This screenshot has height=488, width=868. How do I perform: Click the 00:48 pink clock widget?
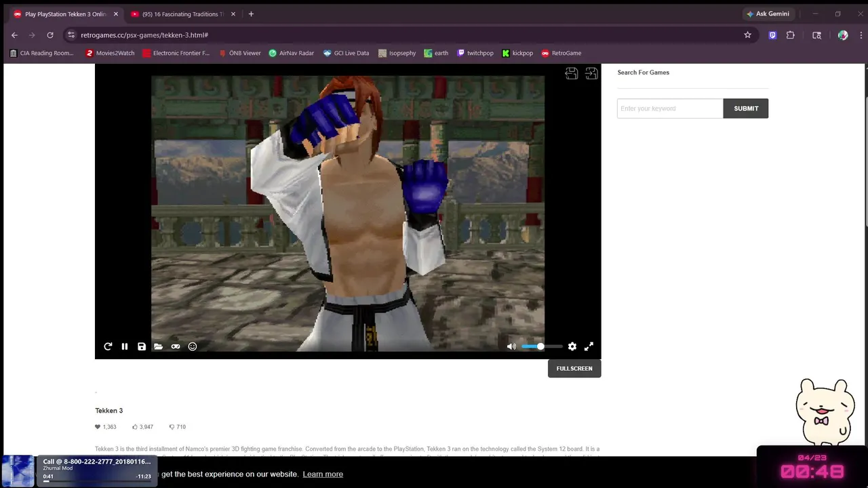click(x=812, y=471)
